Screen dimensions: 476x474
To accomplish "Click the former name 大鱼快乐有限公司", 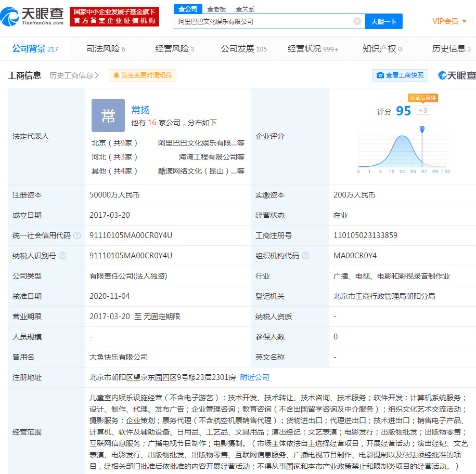I will (x=119, y=357).
